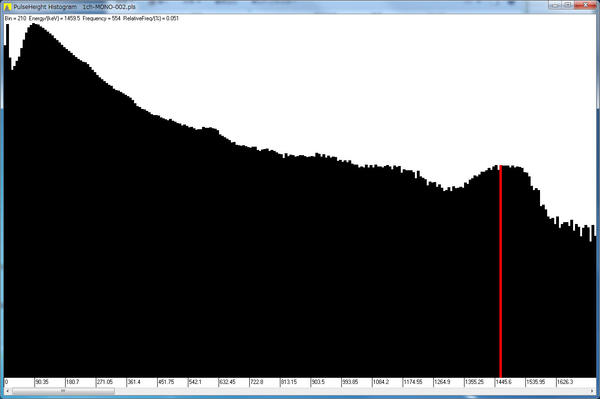600x399 pixels.
Task: Minimize the PulseHeight Histogram window
Action: click(x=554, y=5)
